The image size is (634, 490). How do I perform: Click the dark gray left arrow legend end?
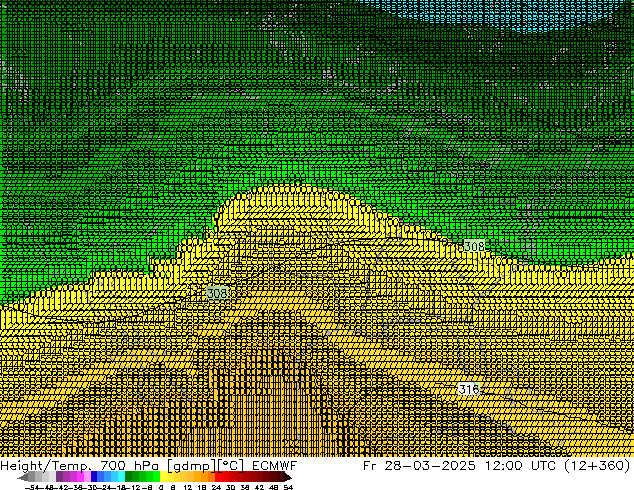[x=23, y=478]
